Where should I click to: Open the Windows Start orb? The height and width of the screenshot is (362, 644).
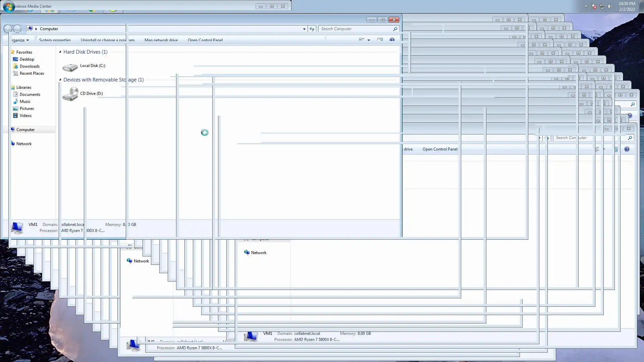point(9,6)
